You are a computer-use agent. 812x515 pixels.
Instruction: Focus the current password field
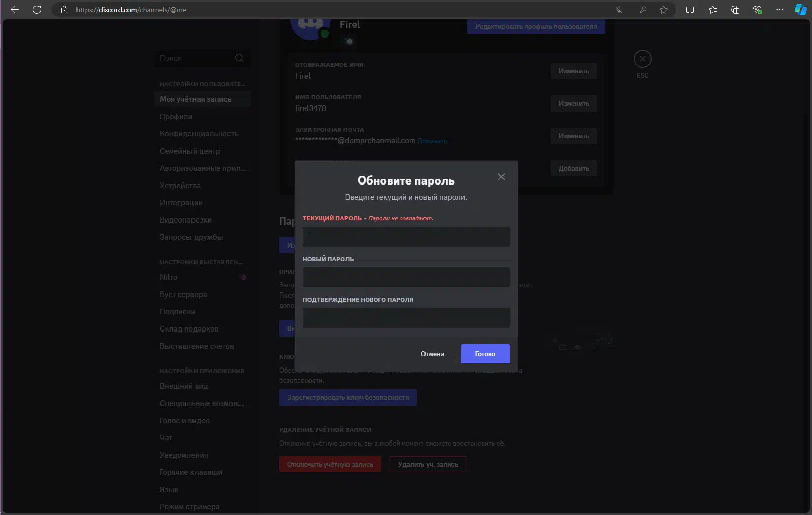406,237
